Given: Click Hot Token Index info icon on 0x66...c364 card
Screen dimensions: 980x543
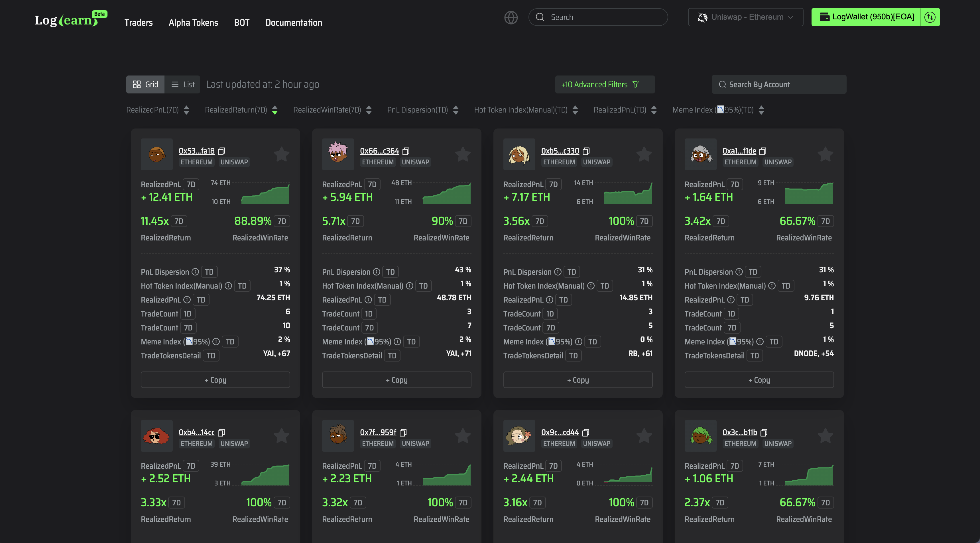Looking at the screenshot, I should coord(409,285).
